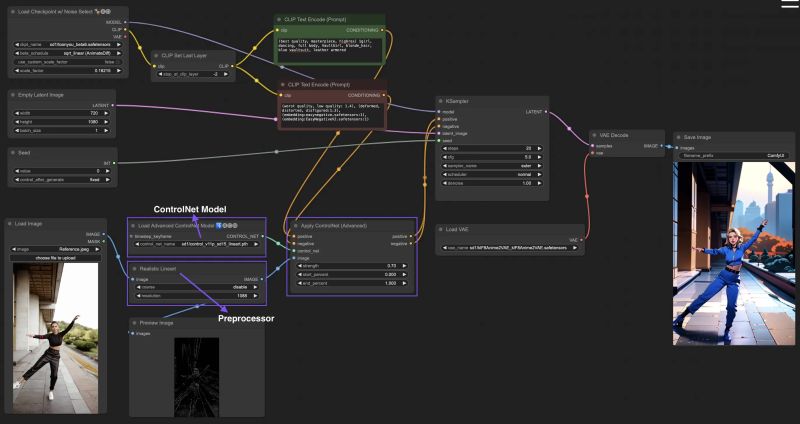The width and height of the screenshot is (800, 424).
Task: Decrease cfg value in KSampler
Action: click(445, 157)
